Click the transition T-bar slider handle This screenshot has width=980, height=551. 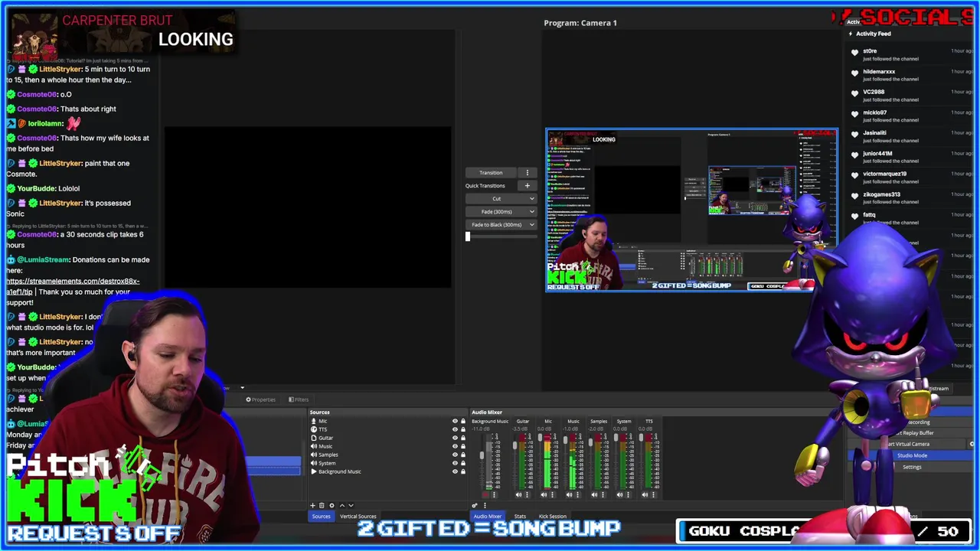coord(468,236)
